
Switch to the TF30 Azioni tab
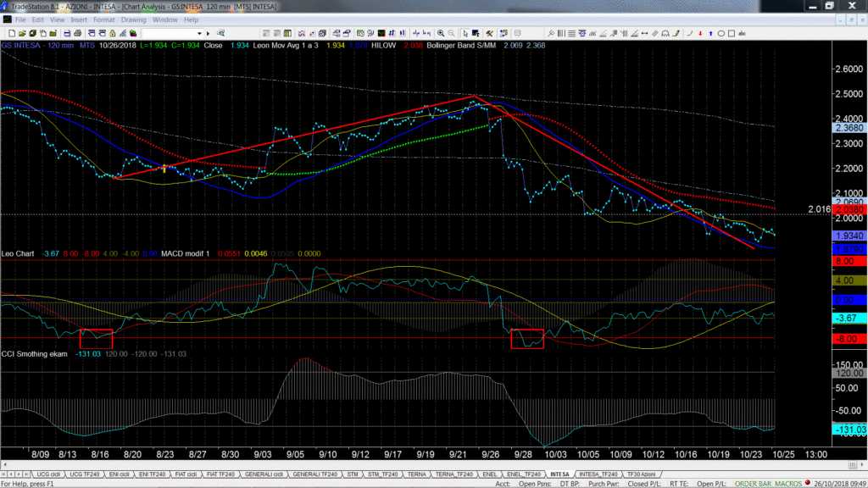(641, 474)
